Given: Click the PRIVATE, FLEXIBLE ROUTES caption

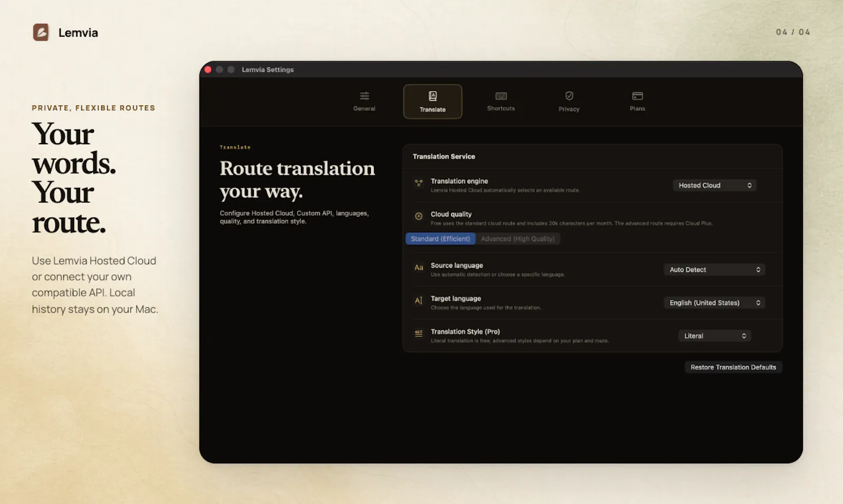Looking at the screenshot, I should tap(93, 108).
